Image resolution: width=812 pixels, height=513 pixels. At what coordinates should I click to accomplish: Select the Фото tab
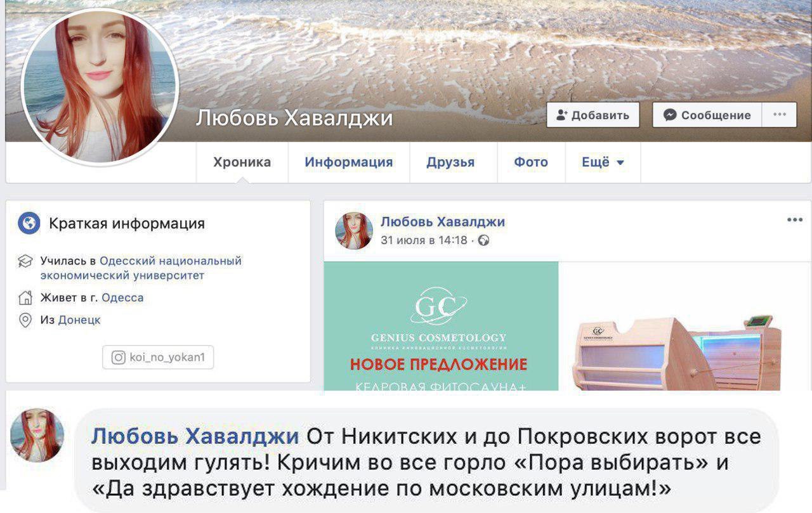pos(531,162)
